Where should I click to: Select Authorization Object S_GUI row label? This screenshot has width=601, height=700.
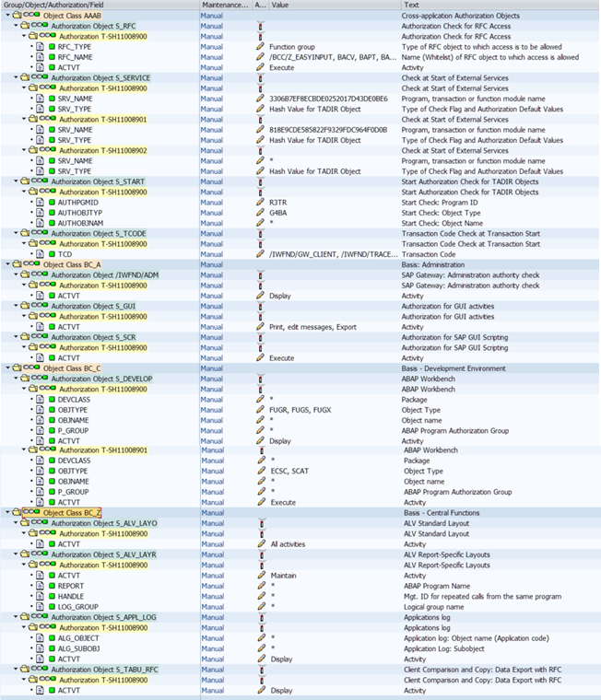tap(93, 306)
